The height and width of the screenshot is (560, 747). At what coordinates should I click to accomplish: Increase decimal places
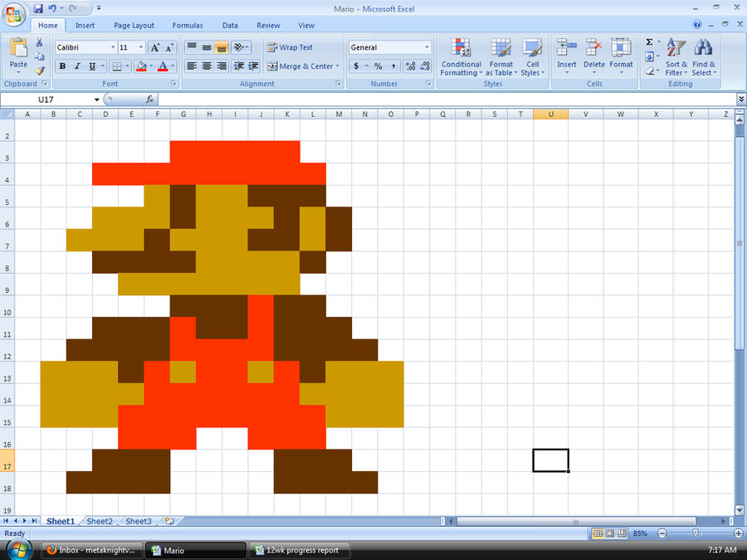(410, 66)
